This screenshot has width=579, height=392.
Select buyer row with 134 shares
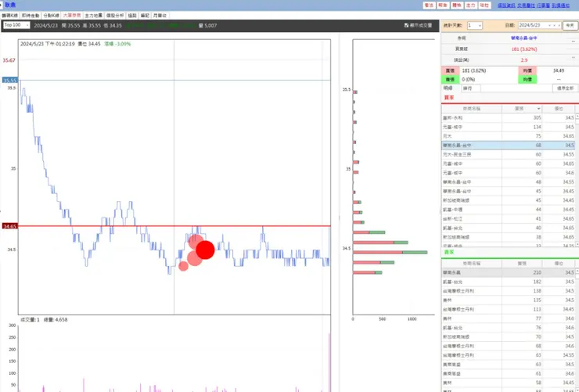[x=508, y=127]
